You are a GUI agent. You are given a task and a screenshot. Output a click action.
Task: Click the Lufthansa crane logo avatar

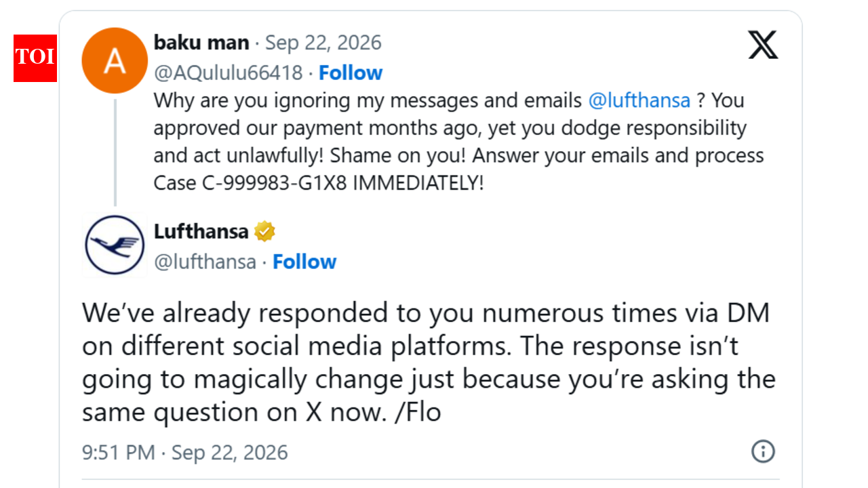pyautogui.click(x=115, y=245)
